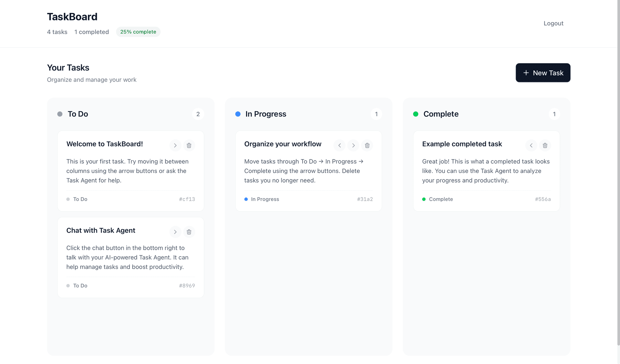Delete the "Chat with Task Agent" task

[189, 232]
